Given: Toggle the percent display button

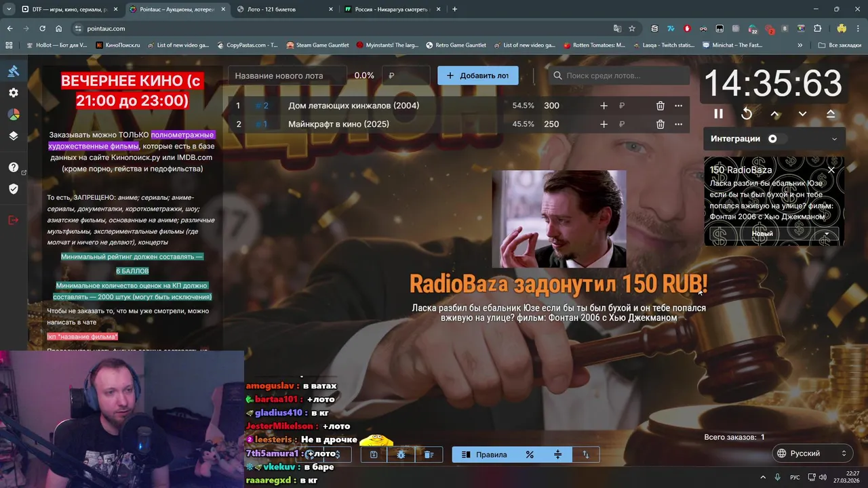Looking at the screenshot, I should point(530,454).
